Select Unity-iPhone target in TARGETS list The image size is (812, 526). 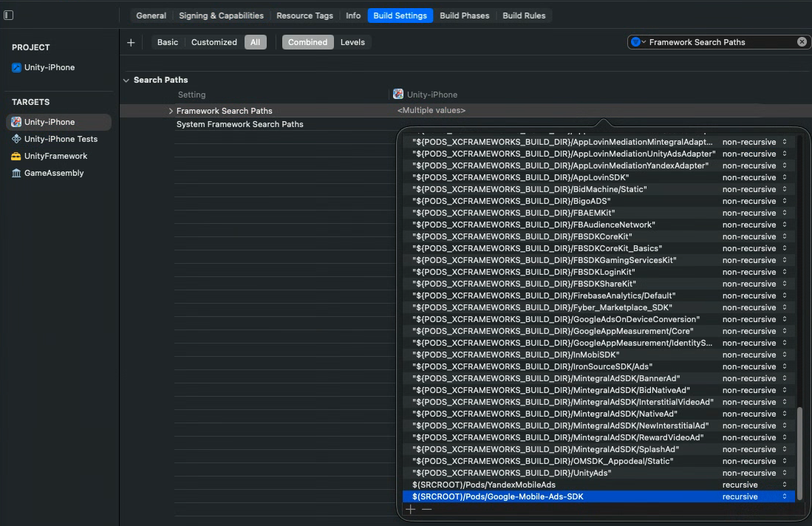(x=58, y=122)
